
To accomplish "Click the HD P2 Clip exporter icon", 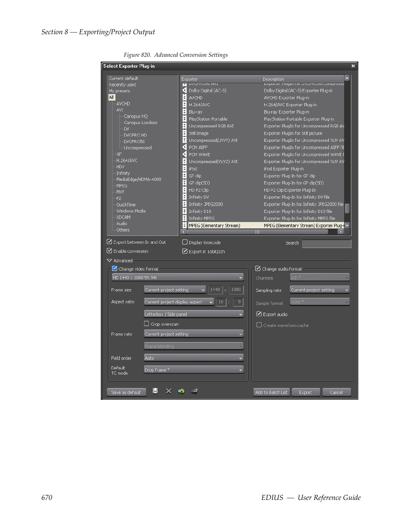I will (184, 190).
